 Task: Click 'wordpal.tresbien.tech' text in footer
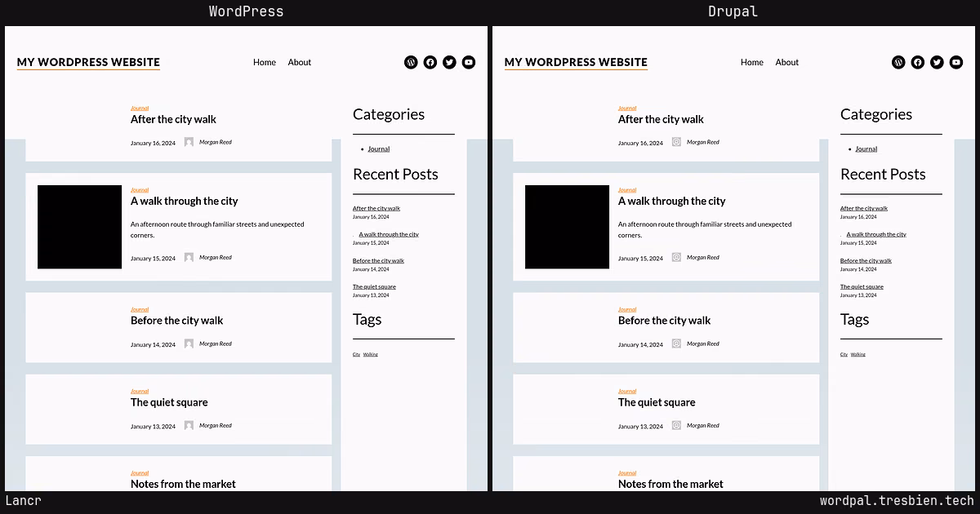click(x=897, y=501)
